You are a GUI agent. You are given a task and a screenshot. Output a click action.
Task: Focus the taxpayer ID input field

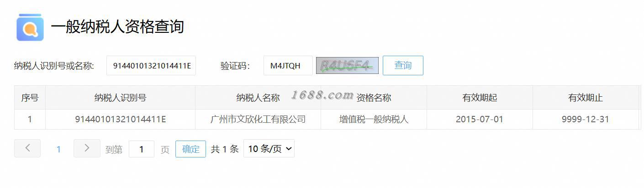(x=151, y=66)
